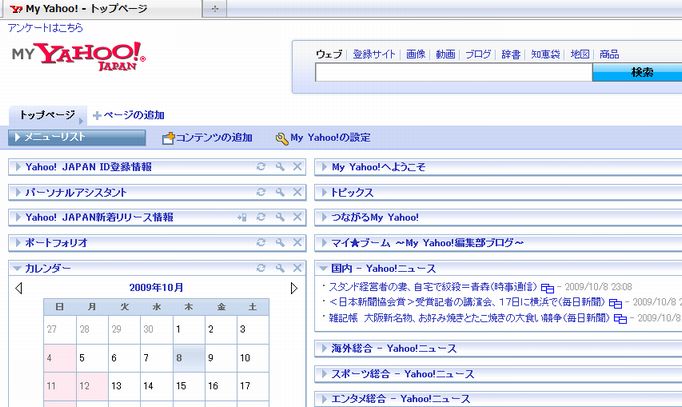Click the 検索 search button
The height and width of the screenshot is (407, 682).
[637, 72]
